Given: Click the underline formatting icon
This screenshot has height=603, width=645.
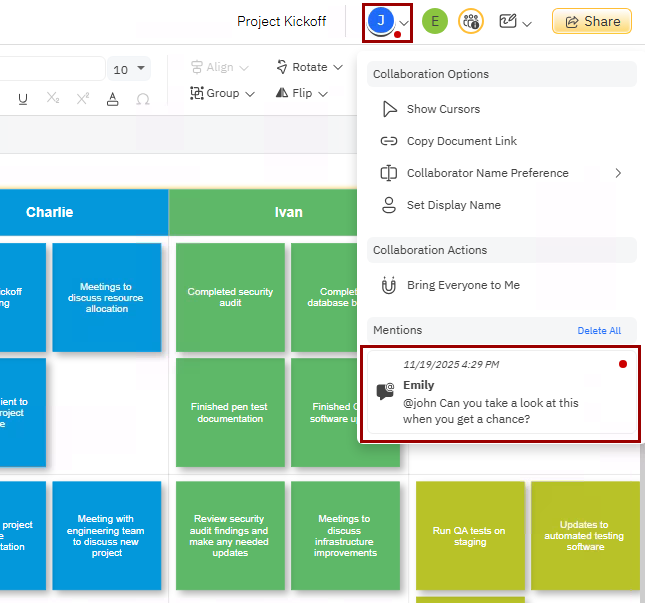Looking at the screenshot, I should tap(23, 98).
